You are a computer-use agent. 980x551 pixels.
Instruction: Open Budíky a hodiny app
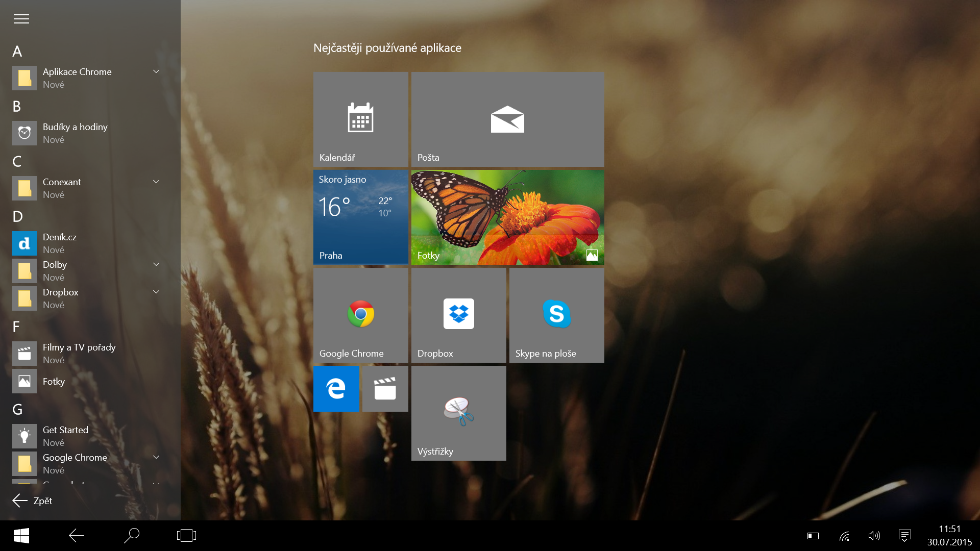[x=75, y=133]
